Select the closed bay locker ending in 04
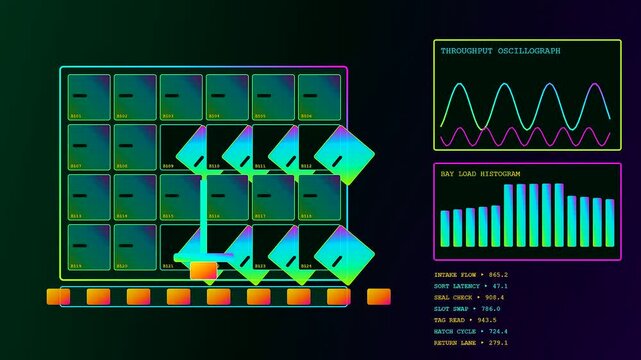This screenshot has width=641, height=360. [227, 97]
